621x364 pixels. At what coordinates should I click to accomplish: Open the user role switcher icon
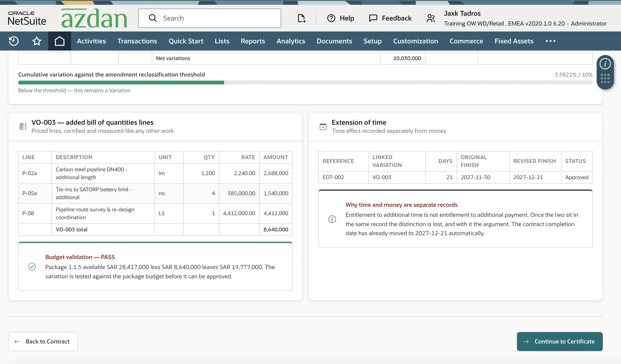pos(431,18)
